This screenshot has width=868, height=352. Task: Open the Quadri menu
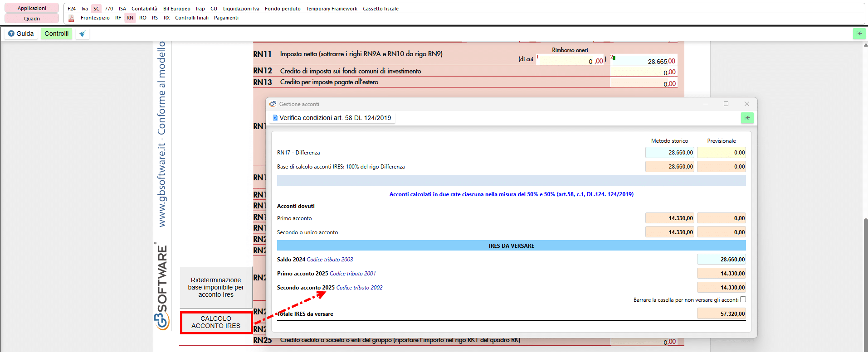[32, 19]
